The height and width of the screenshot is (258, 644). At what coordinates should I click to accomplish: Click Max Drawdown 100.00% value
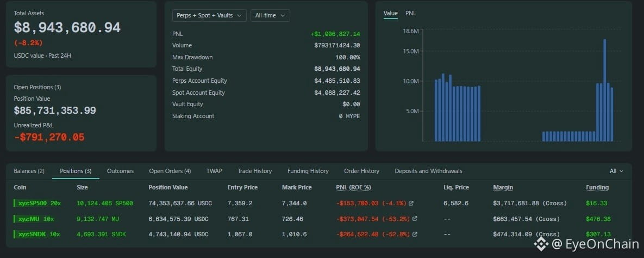click(347, 57)
